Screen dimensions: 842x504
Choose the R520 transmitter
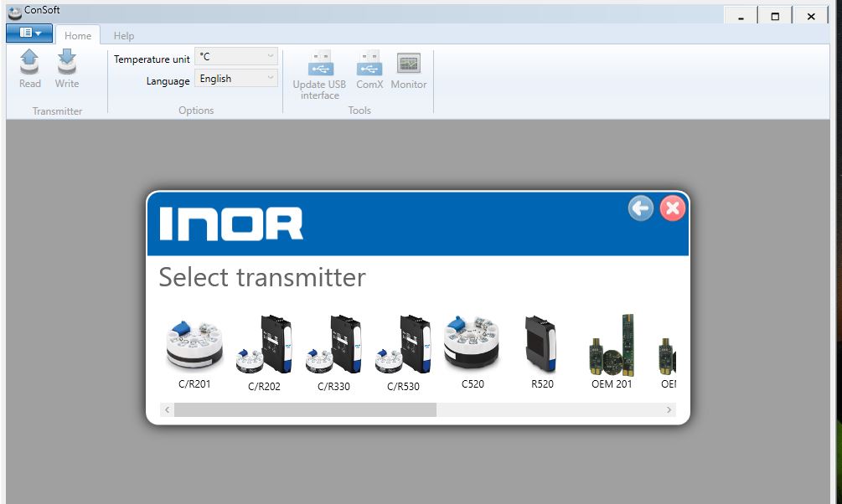pyautogui.click(x=542, y=353)
